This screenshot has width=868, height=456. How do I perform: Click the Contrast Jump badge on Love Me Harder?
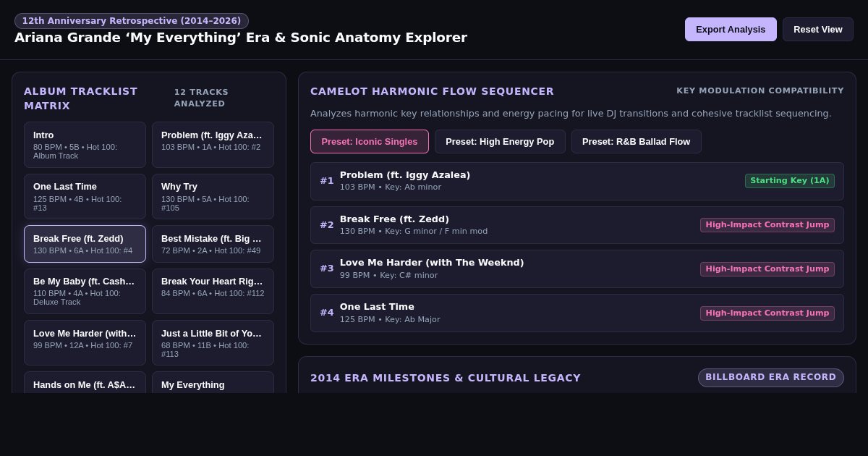(767, 269)
